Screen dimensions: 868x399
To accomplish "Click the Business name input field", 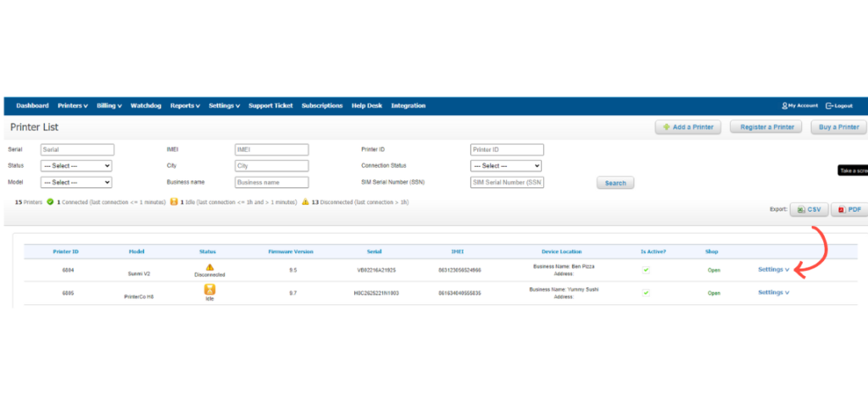I will pyautogui.click(x=271, y=182).
